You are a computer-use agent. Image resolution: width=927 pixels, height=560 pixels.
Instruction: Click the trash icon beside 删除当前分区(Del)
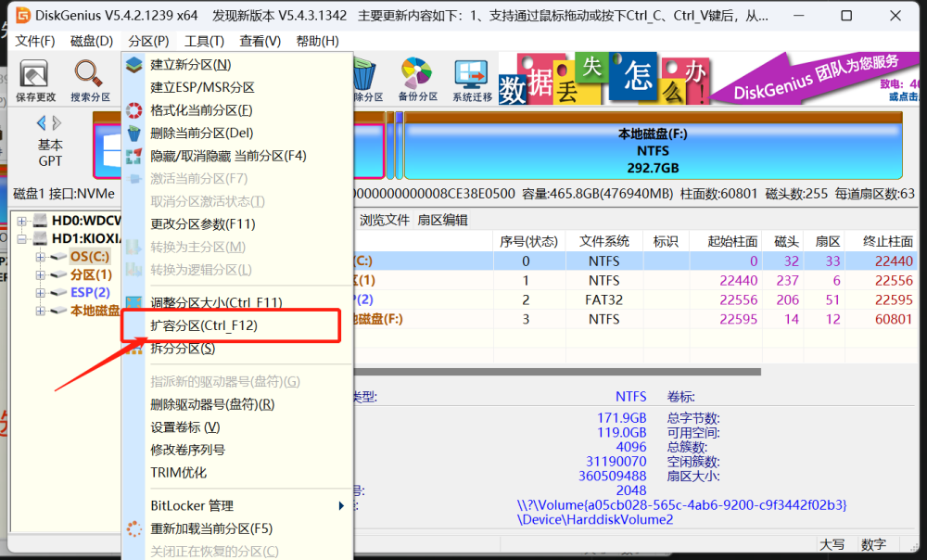134,134
